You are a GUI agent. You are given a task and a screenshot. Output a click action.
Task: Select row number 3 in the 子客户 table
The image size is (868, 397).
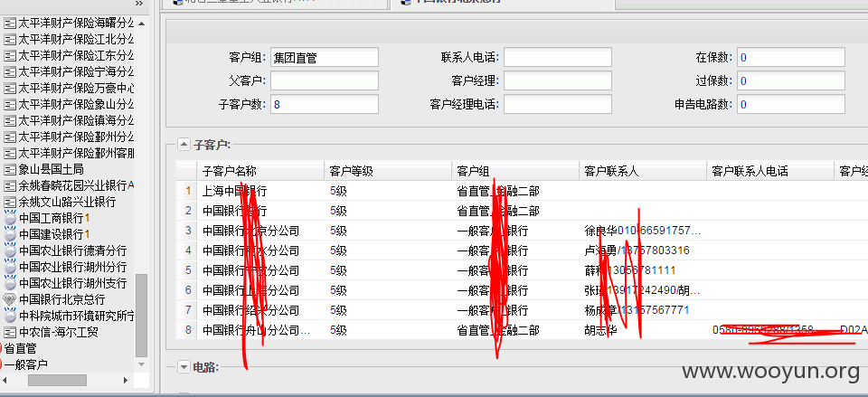[x=187, y=231]
